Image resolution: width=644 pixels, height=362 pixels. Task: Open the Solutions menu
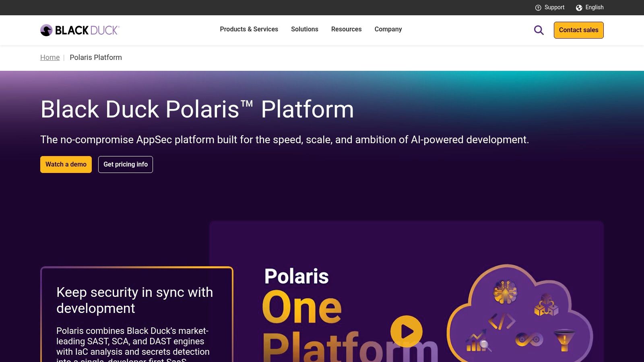coord(305,29)
